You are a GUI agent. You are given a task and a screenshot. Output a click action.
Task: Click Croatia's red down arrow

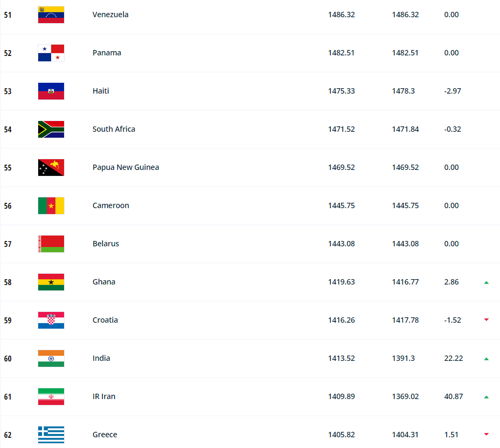pos(486,320)
